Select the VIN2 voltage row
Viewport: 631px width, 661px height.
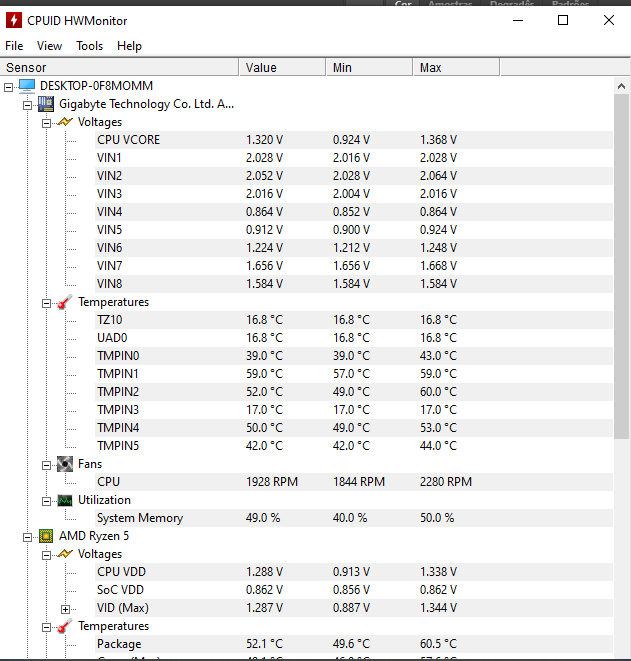click(354, 176)
